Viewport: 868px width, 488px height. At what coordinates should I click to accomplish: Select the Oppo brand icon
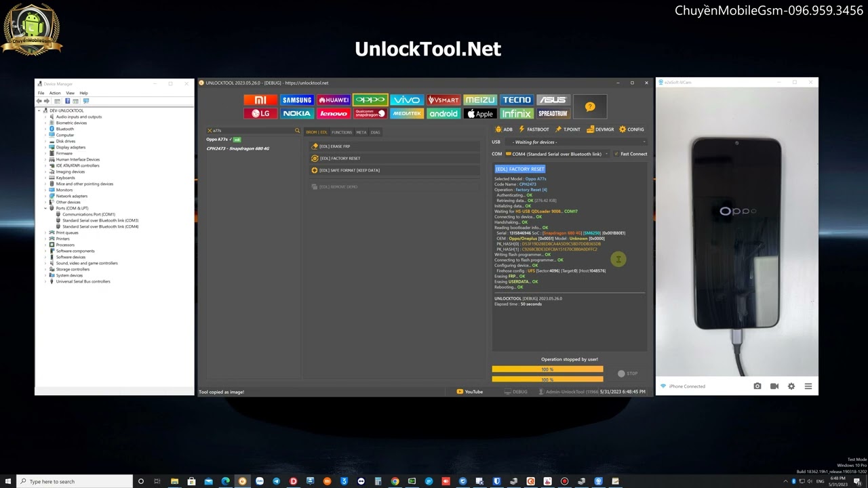pos(370,100)
